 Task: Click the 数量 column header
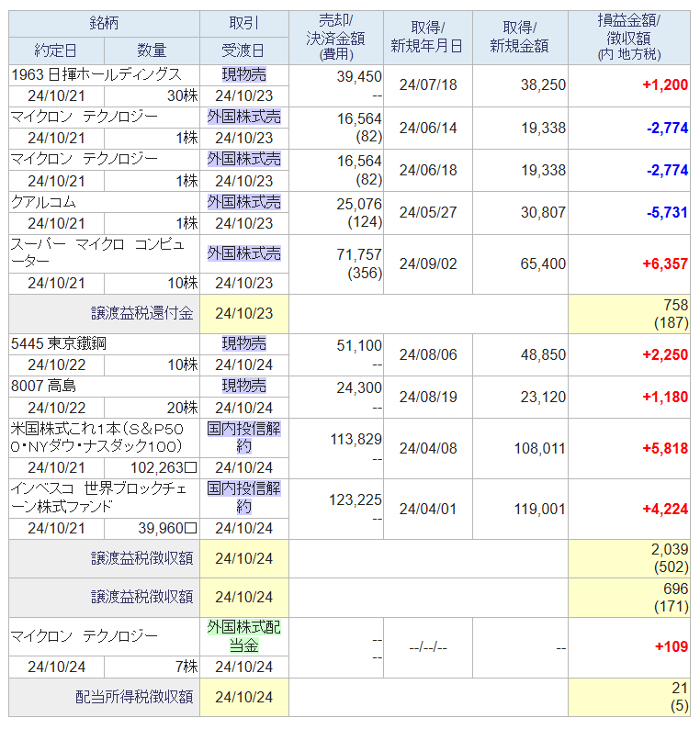coord(152,50)
